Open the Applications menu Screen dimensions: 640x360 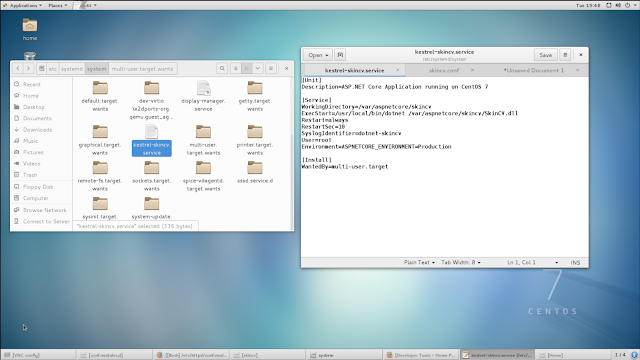(22, 5)
